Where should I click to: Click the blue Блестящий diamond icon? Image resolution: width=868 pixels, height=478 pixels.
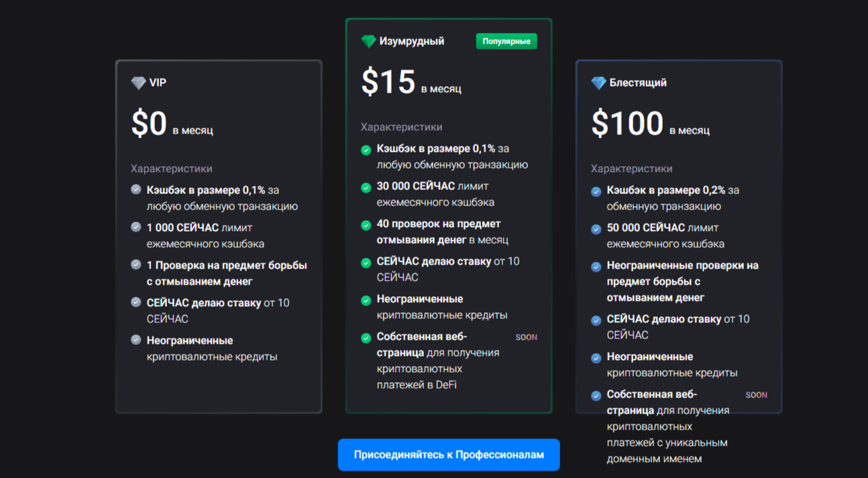tap(598, 83)
